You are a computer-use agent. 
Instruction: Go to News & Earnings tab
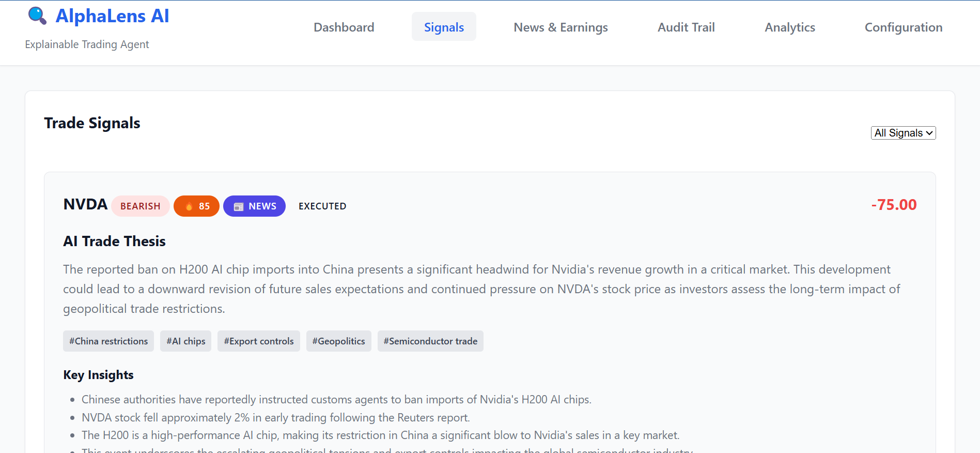(x=561, y=27)
